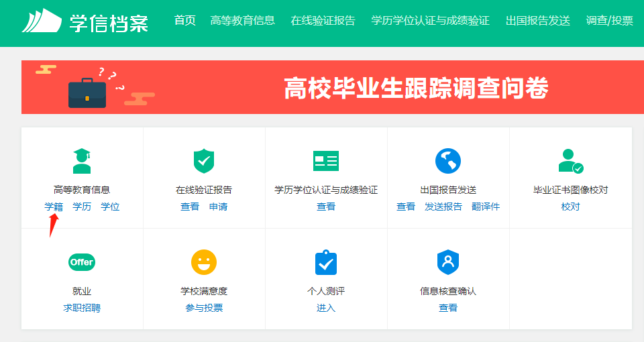Click the 求职招聘 link under 就业
This screenshot has width=644, height=342.
82,308
